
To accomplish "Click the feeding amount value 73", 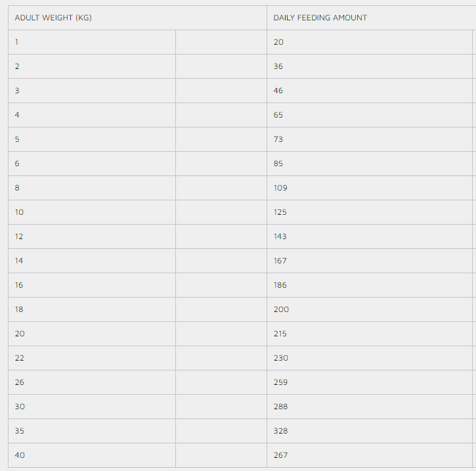I will (x=278, y=139).
